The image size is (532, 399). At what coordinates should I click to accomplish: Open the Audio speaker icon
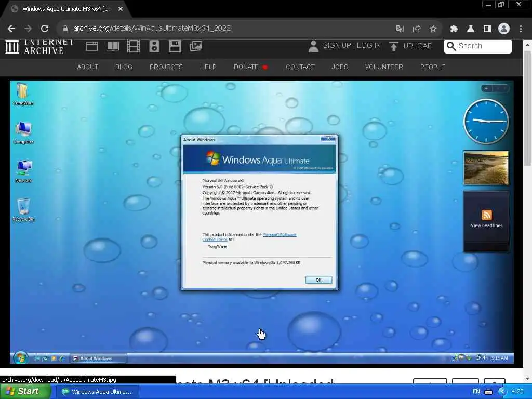(154, 46)
